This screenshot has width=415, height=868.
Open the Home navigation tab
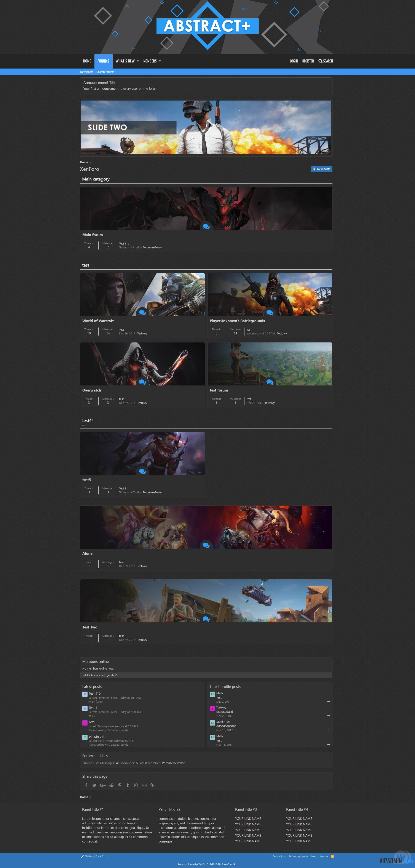click(87, 61)
